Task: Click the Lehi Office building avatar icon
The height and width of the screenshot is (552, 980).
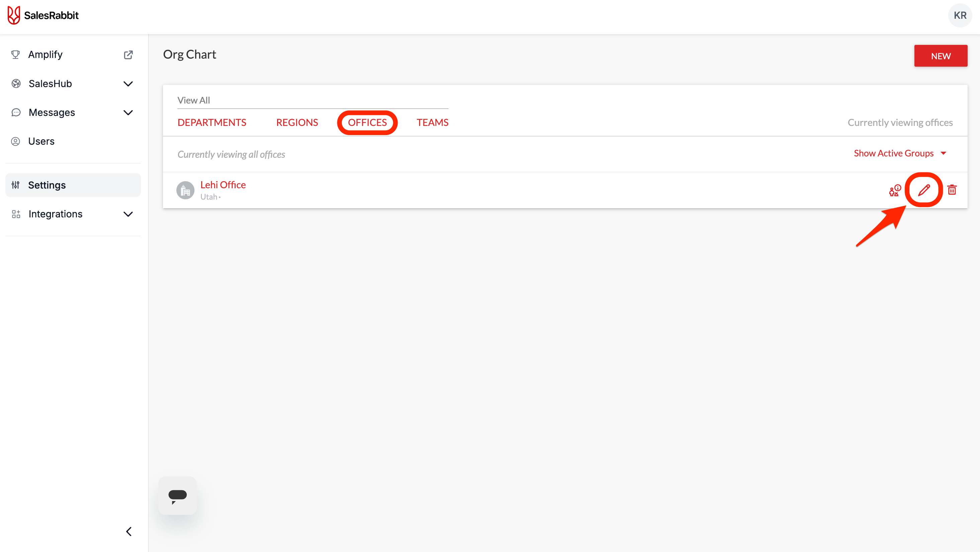Action: (x=185, y=190)
